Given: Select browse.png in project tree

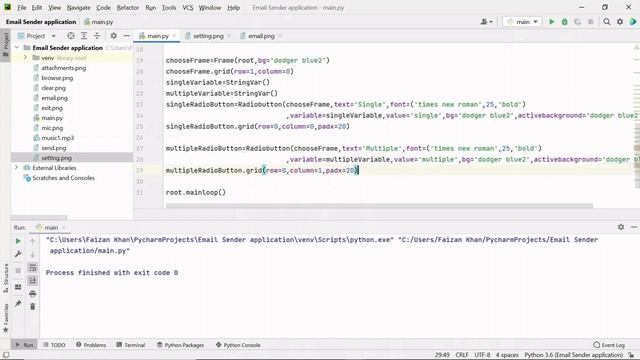Looking at the screenshot, I should coord(57,78).
